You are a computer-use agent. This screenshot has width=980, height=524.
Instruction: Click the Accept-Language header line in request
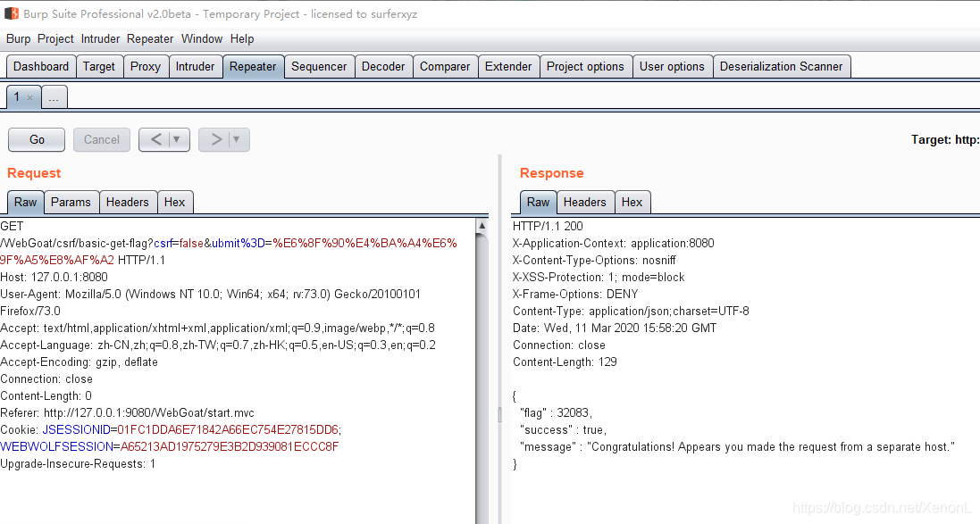(x=218, y=345)
